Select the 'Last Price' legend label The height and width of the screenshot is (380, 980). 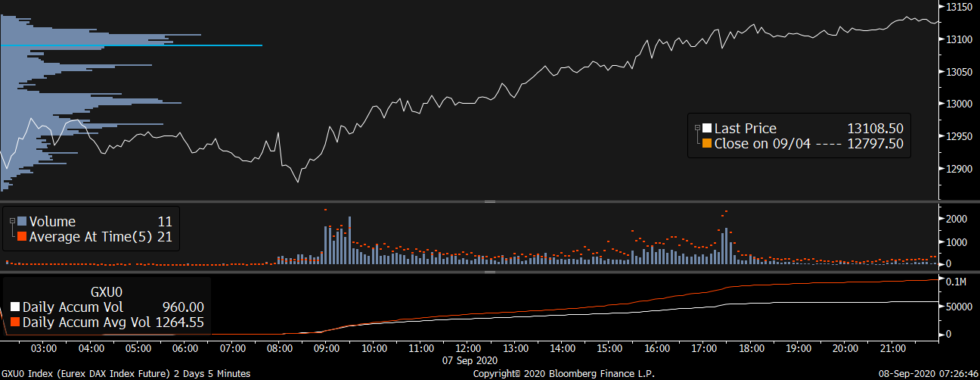pos(746,129)
